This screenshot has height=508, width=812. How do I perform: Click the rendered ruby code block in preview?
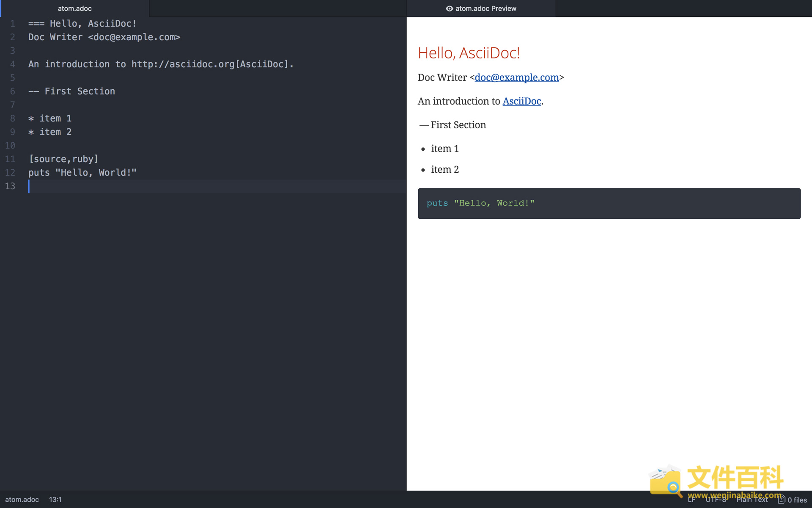(609, 204)
